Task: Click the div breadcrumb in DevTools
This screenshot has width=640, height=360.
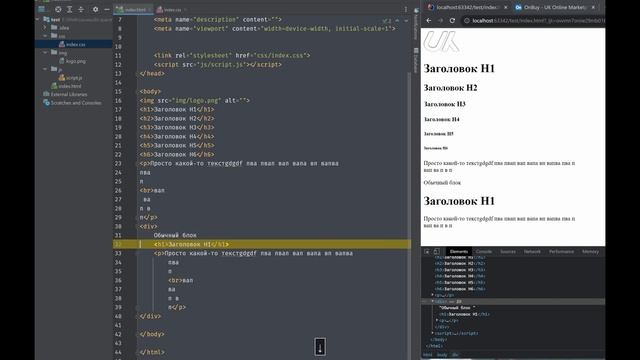Action: [455, 355]
